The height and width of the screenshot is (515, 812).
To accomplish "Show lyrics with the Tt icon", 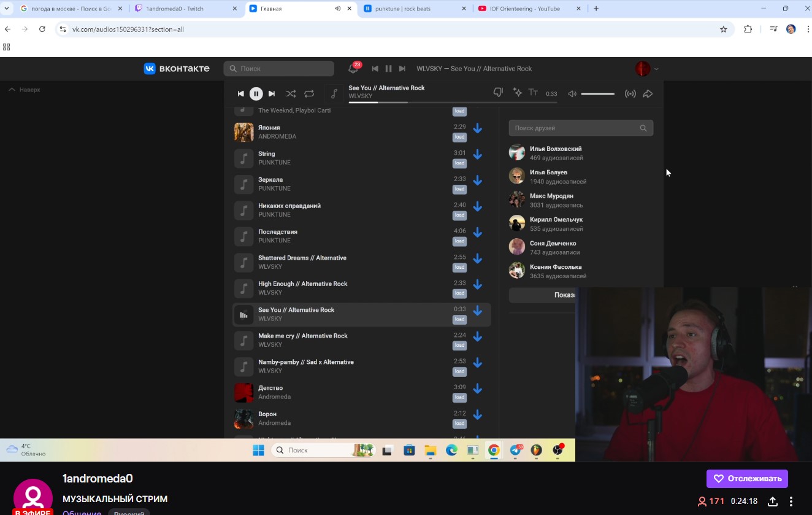I will pyautogui.click(x=533, y=93).
